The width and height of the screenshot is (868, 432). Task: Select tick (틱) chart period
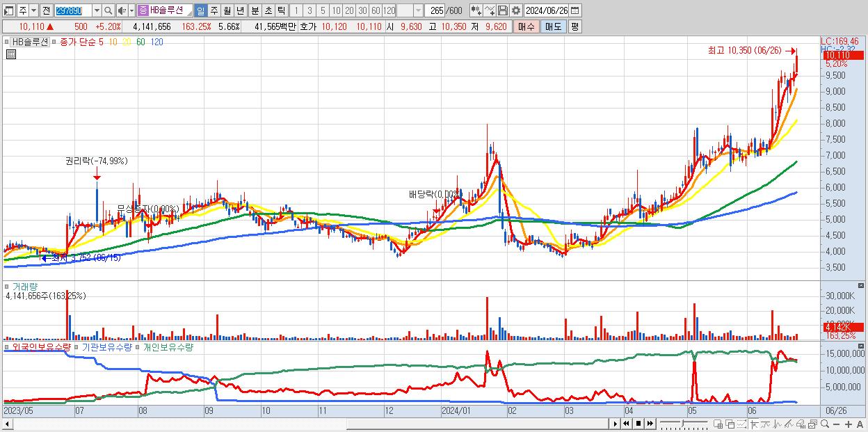point(281,10)
